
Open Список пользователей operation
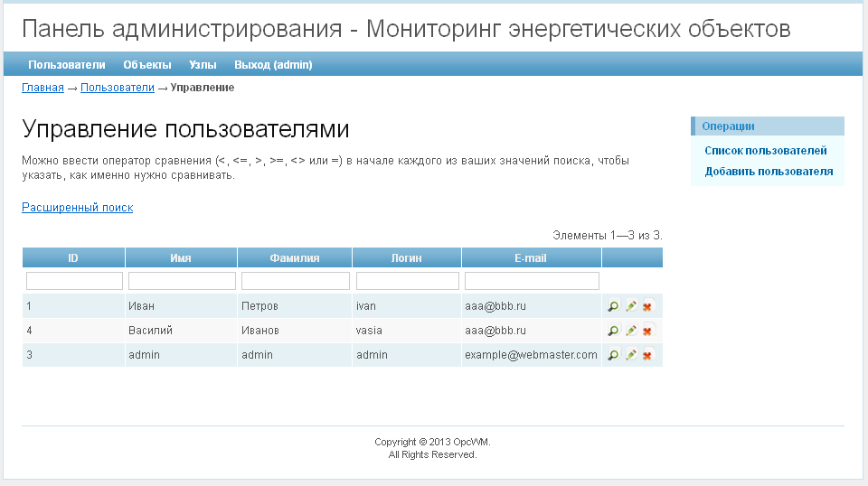(766, 150)
